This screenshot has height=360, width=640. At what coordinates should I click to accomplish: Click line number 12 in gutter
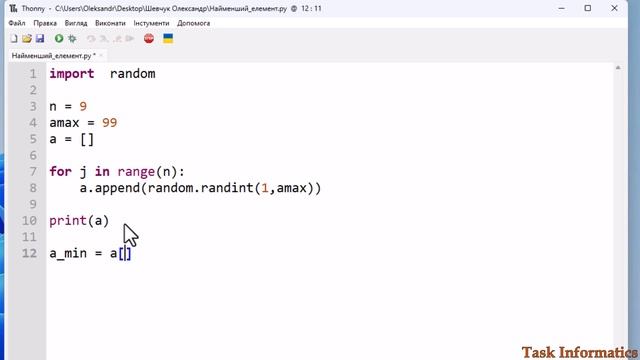29,253
